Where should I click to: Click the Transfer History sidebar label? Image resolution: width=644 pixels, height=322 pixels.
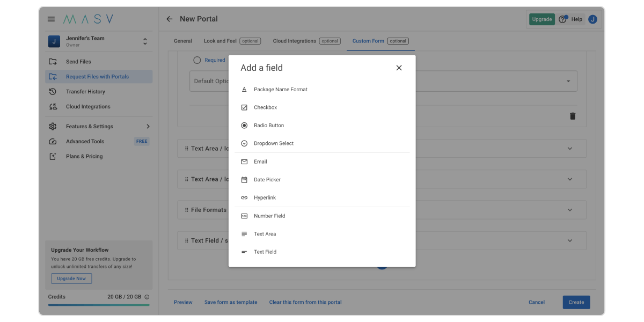(x=85, y=92)
